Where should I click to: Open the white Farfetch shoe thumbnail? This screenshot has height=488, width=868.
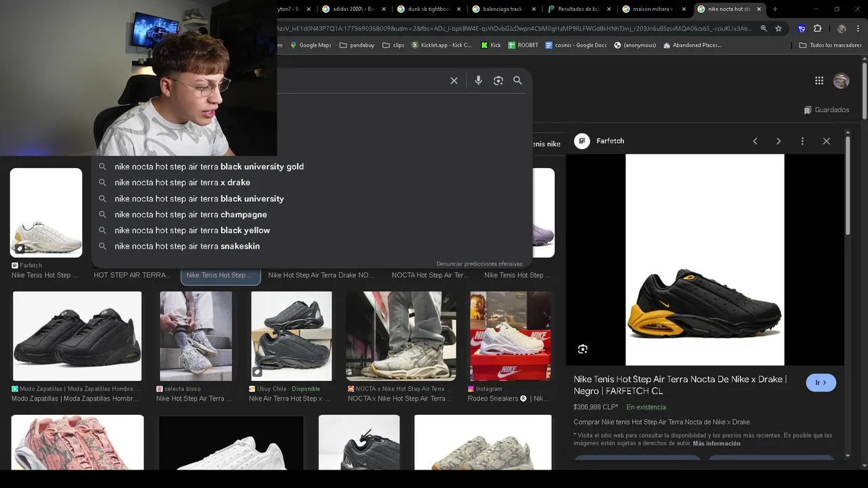tap(46, 213)
